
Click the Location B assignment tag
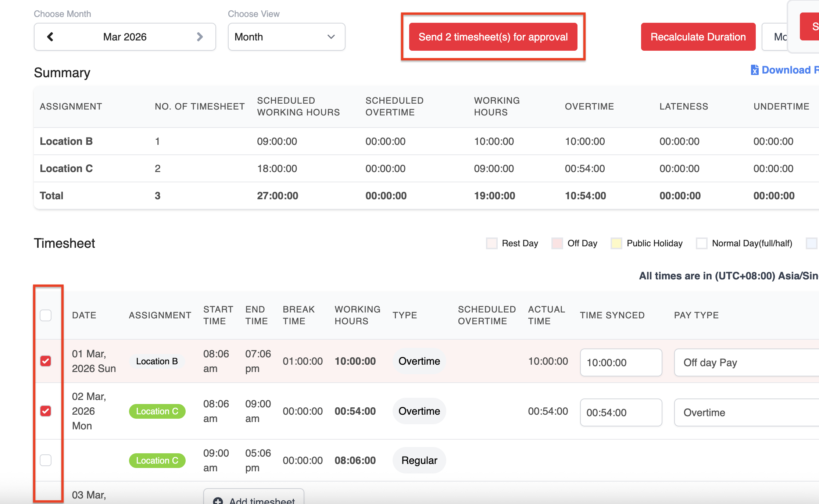(157, 361)
